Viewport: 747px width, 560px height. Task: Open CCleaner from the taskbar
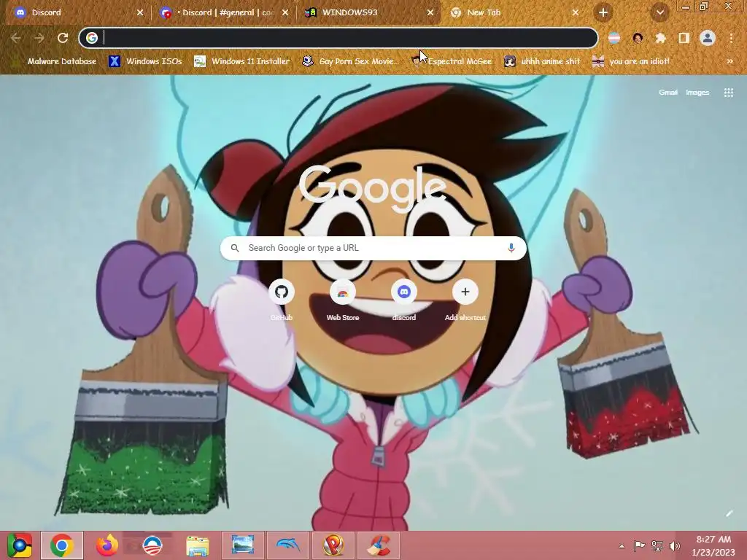pos(379,545)
